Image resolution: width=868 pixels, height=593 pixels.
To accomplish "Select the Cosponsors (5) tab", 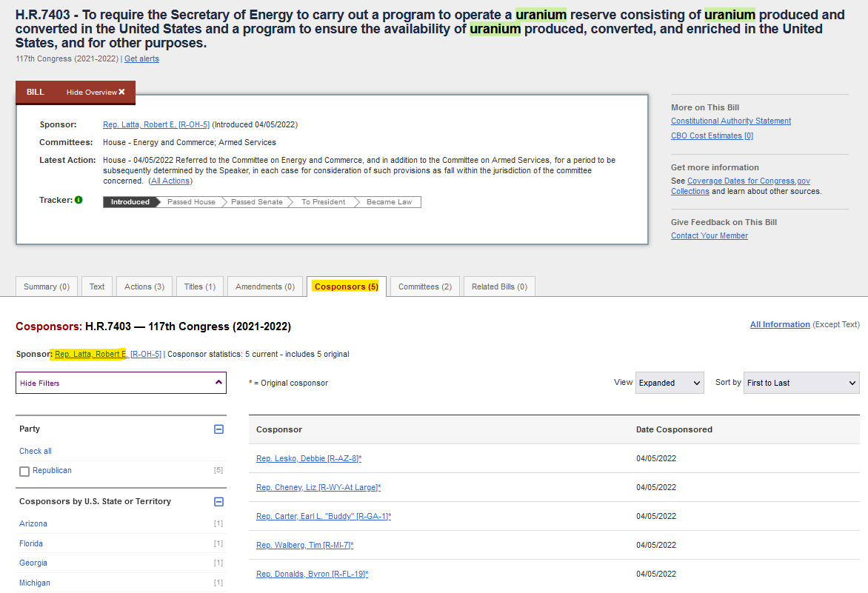I will [x=347, y=287].
